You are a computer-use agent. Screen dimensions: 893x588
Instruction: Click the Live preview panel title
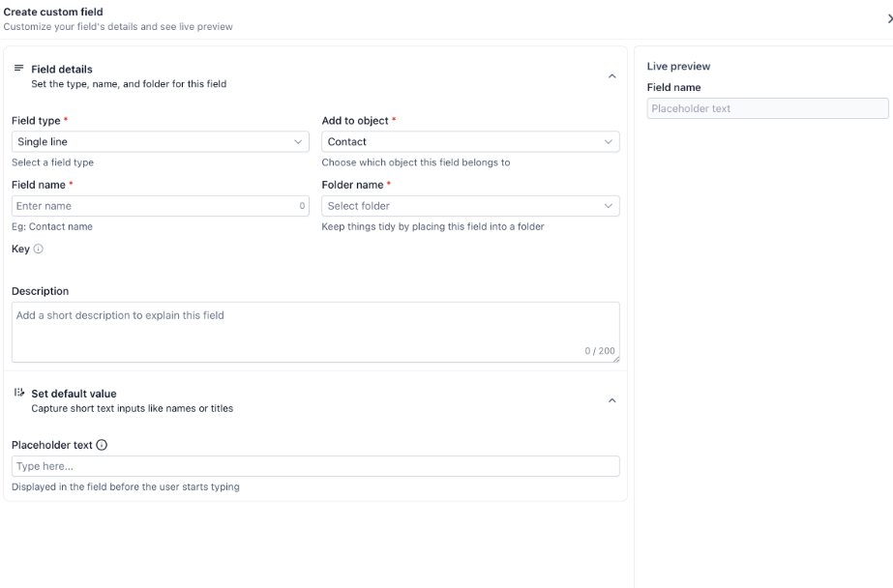point(678,67)
